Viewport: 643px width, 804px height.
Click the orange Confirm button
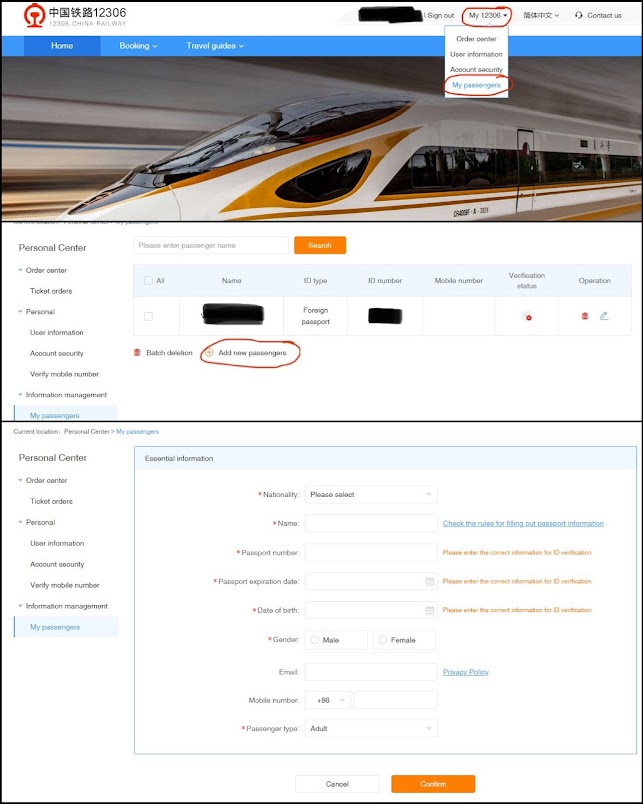[x=433, y=784]
